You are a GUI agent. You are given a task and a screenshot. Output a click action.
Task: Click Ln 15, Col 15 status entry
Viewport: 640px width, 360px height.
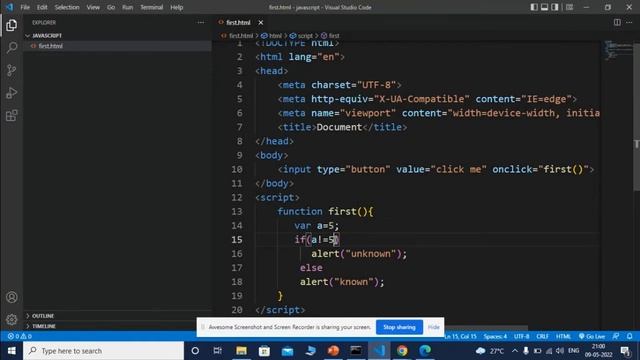click(460, 336)
